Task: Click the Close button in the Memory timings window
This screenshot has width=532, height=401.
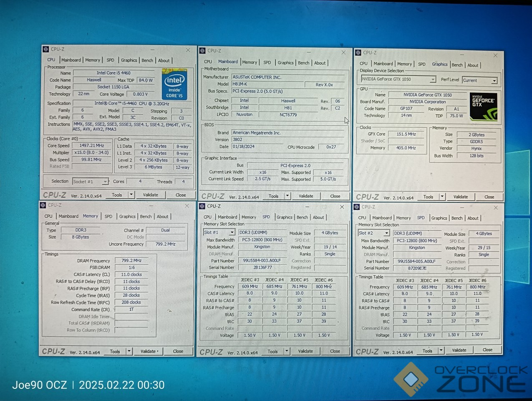Action: (x=178, y=351)
